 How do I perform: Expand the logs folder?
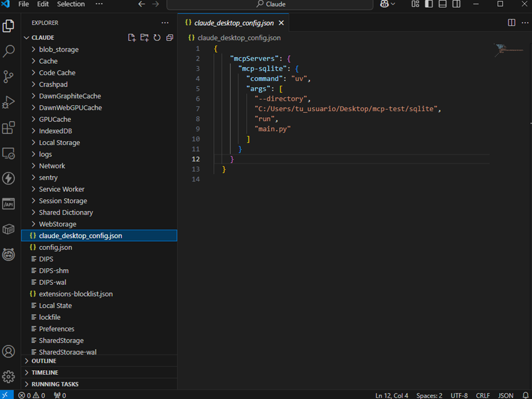45,154
